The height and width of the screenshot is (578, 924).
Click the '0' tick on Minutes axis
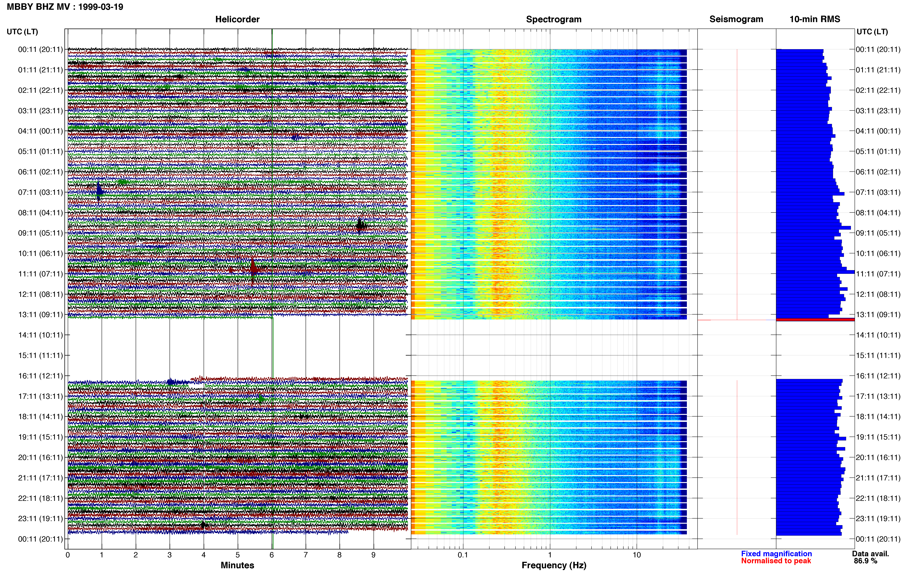coord(68,555)
